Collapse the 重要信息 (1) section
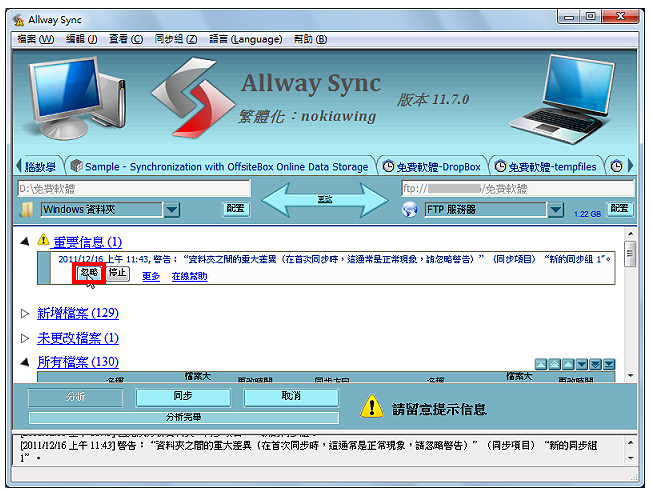 tap(25, 242)
